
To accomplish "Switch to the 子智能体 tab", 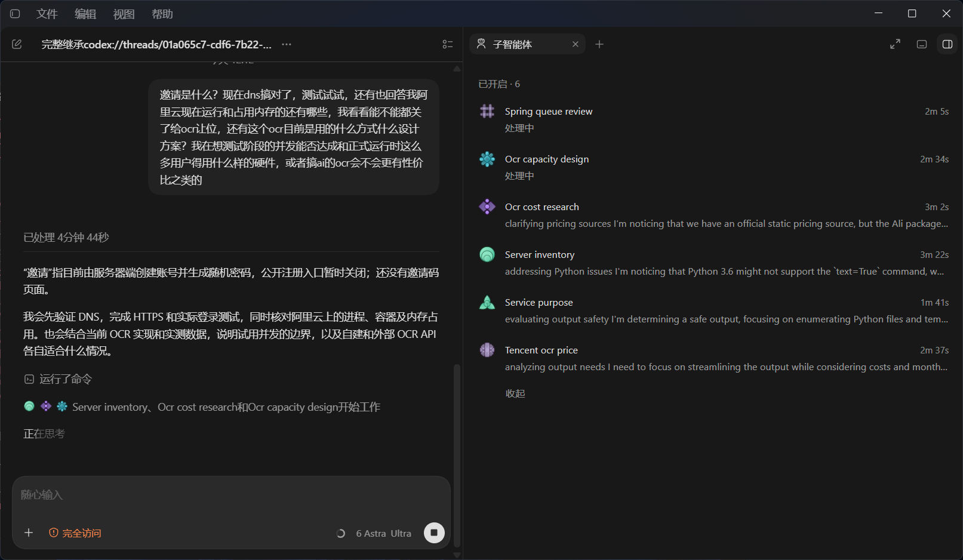I will [527, 44].
